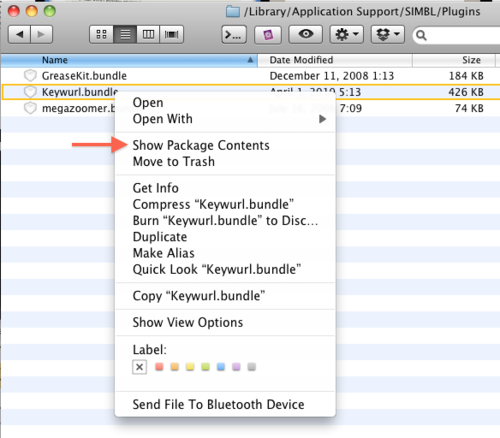Open the Dropbox toolbar dropdown
The height and width of the screenshot is (438, 500).
point(388,34)
